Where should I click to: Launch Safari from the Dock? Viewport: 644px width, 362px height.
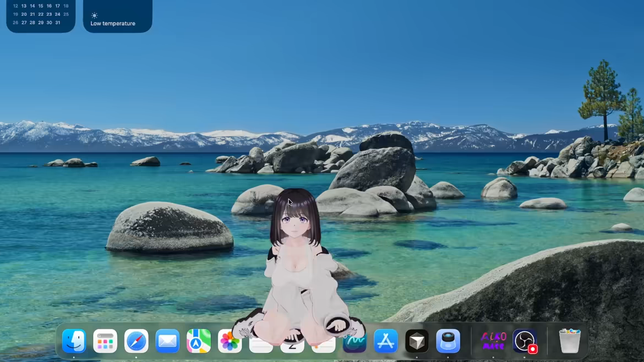[137, 341]
